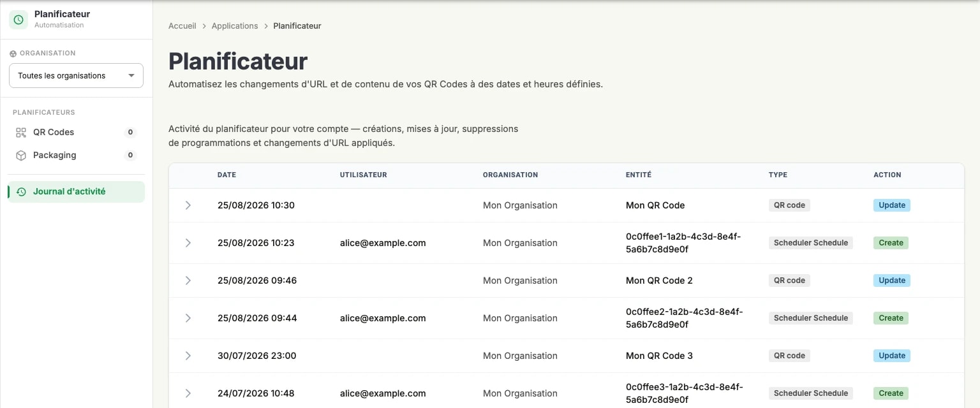980x408 pixels.
Task: Click alice@example.com in the 24/07/2026 row
Action: pos(383,393)
